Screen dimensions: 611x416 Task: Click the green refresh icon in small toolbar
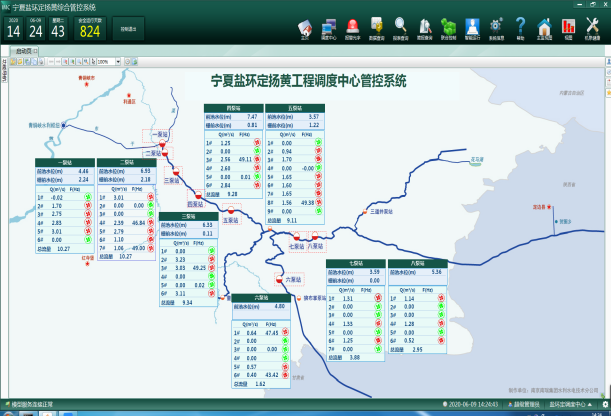(134, 62)
